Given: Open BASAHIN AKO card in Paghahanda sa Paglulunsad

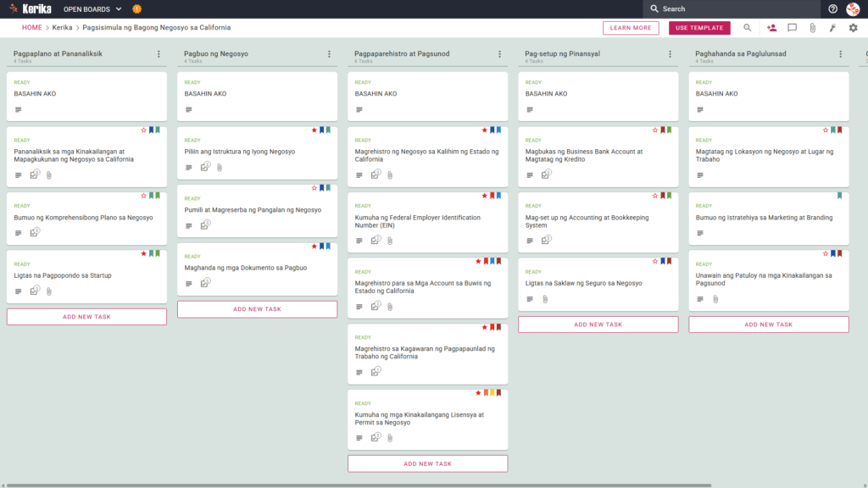Looking at the screenshot, I should coord(768,97).
